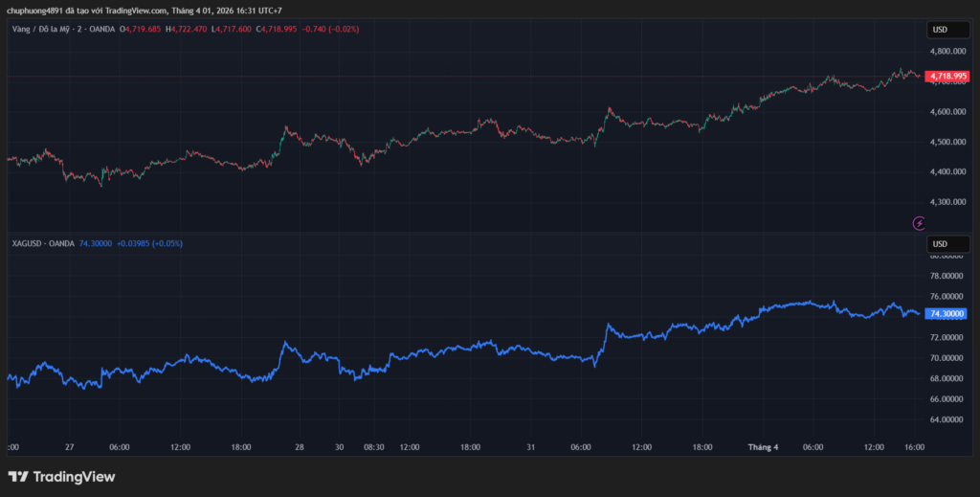This screenshot has width=980, height=497.
Task: Click the '28' date label on time axis
Action: pos(300,446)
